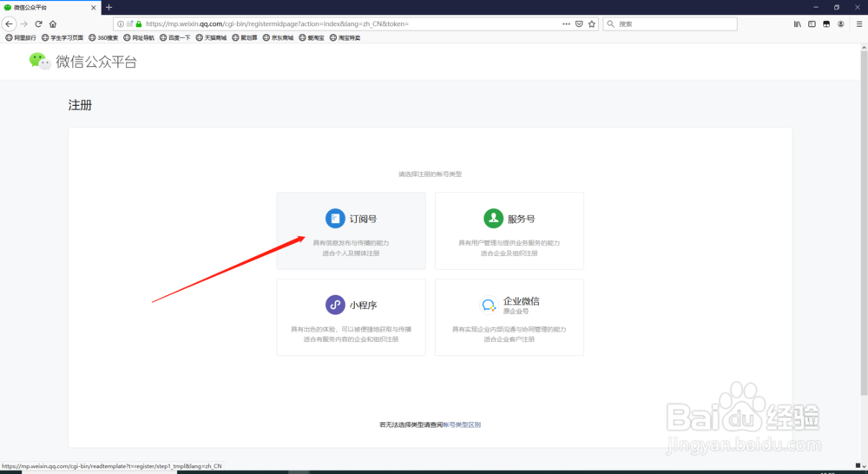Click into the 搜索 search box
868x474 pixels.
(x=670, y=23)
